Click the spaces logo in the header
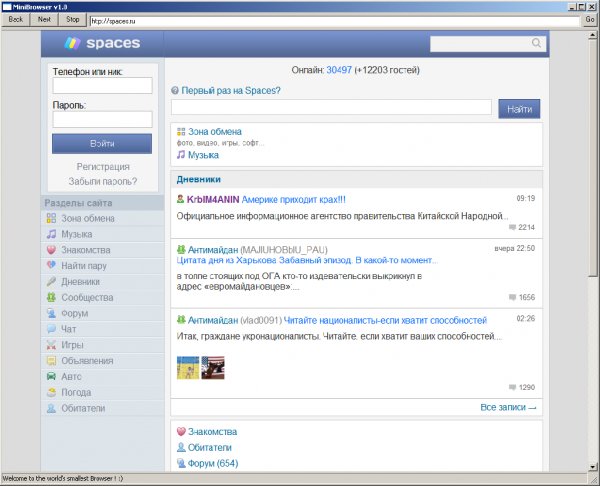Image resolution: width=600 pixels, height=486 pixels. (102, 43)
